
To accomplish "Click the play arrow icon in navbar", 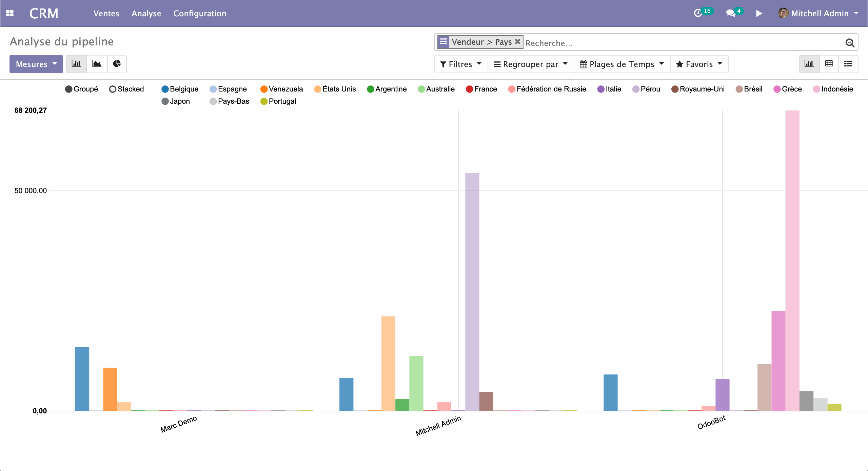I will pos(759,13).
